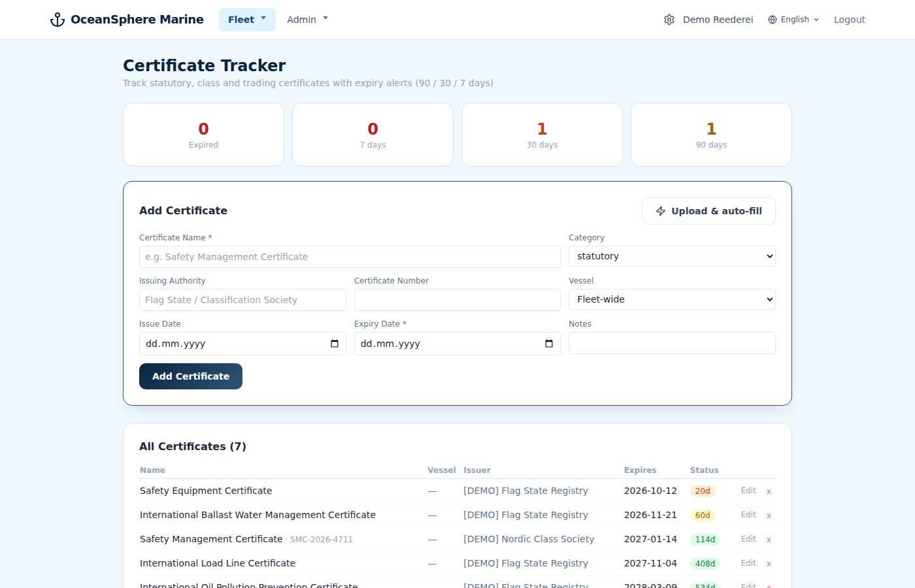The width and height of the screenshot is (915, 588).
Task: Click the Expires column header
Action: pyautogui.click(x=640, y=470)
